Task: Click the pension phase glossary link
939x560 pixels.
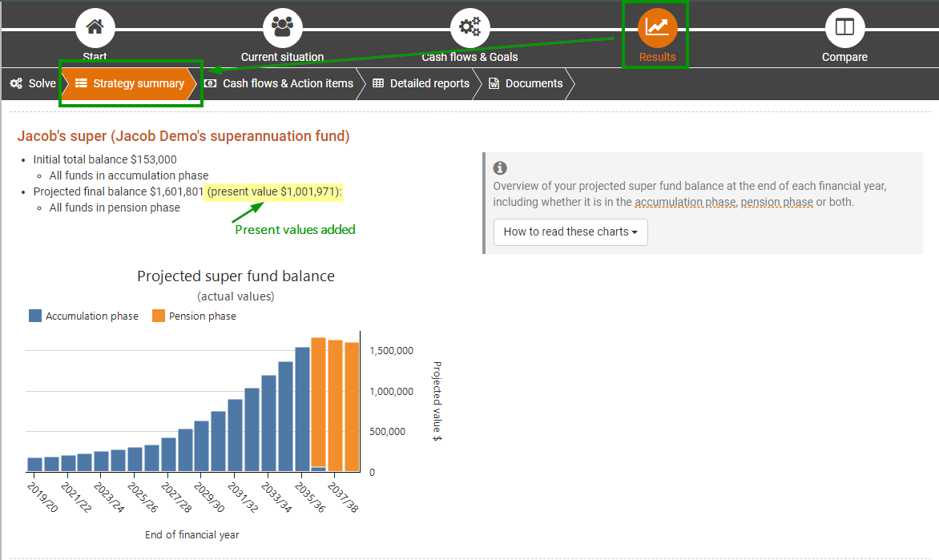Action: tap(776, 202)
